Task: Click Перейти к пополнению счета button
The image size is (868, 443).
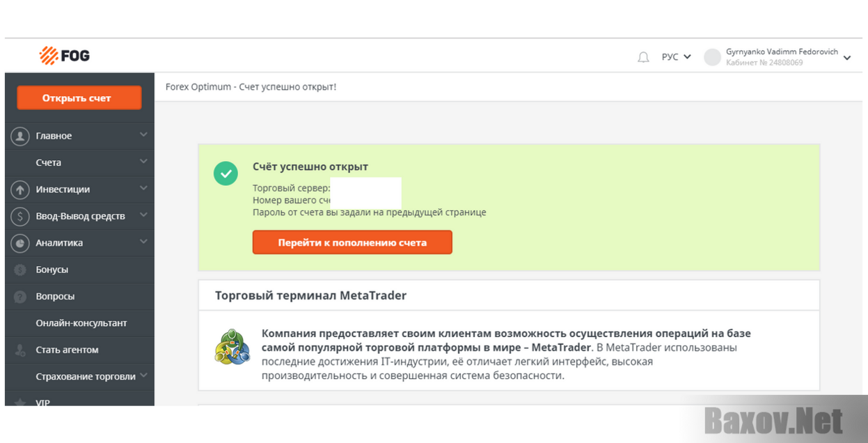Action: pyautogui.click(x=352, y=242)
